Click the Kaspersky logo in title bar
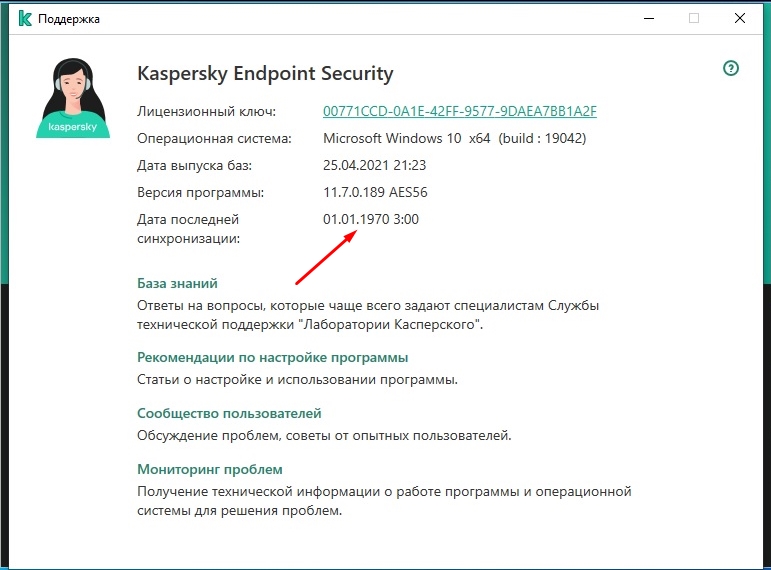 click(23, 18)
